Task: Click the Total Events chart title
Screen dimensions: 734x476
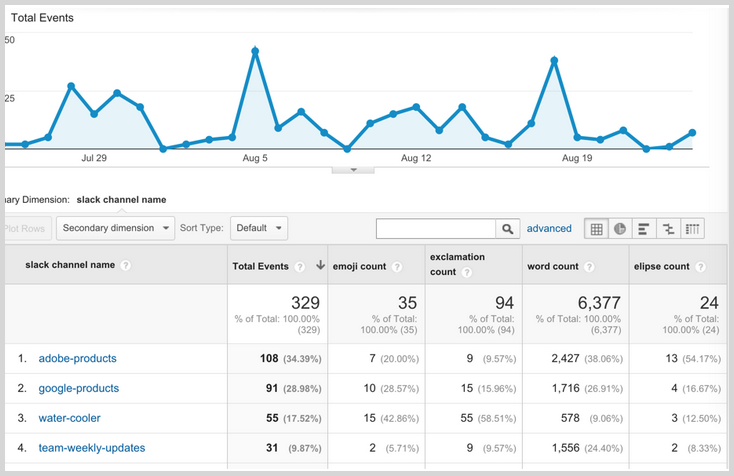Action: [x=42, y=18]
